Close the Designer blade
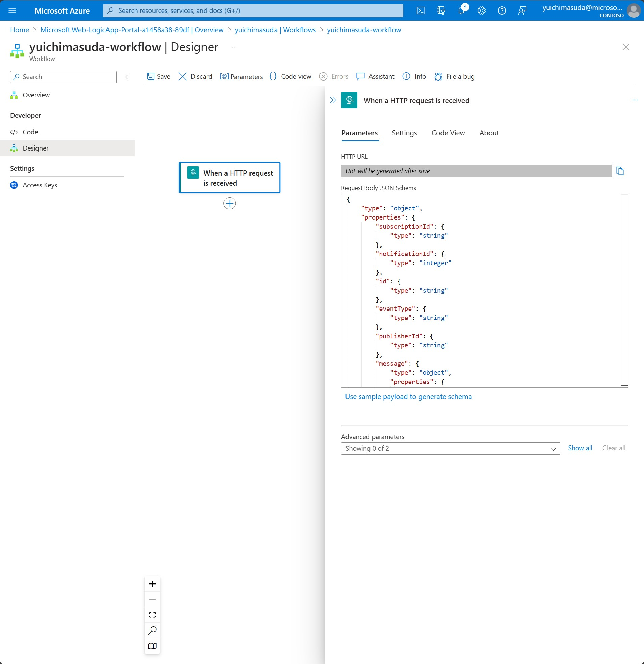Viewport: 644px width, 664px height. (x=626, y=47)
